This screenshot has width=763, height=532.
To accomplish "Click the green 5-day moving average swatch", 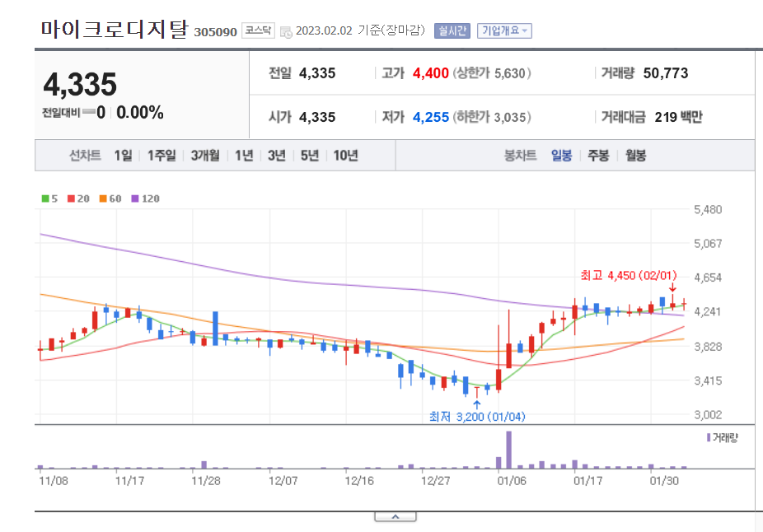I will [x=45, y=198].
